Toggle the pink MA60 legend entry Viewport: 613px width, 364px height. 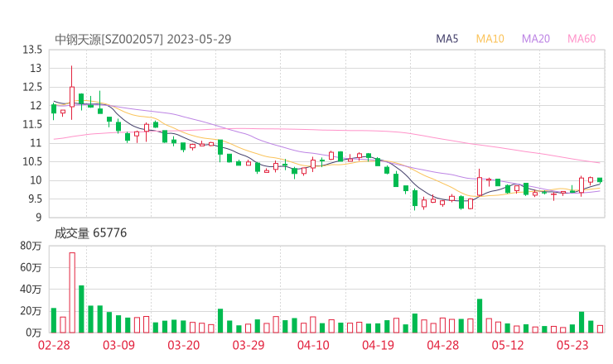(x=581, y=39)
